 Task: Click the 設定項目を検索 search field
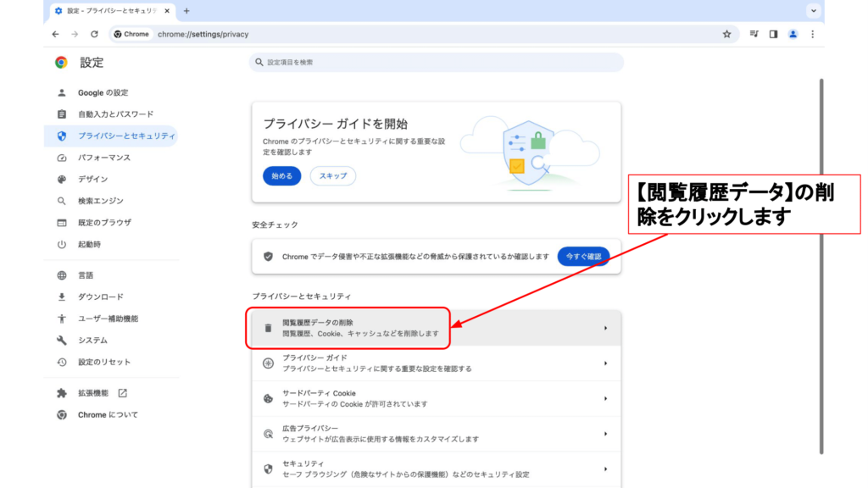pyautogui.click(x=436, y=63)
